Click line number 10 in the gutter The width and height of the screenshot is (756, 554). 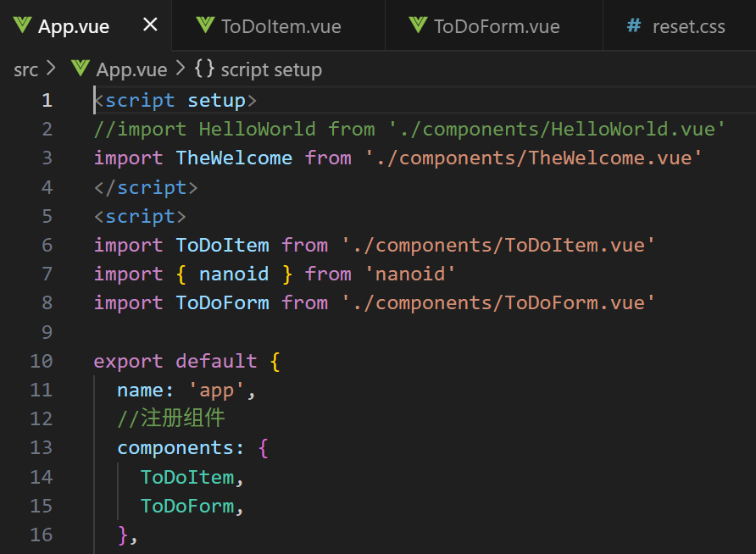pyautogui.click(x=41, y=361)
